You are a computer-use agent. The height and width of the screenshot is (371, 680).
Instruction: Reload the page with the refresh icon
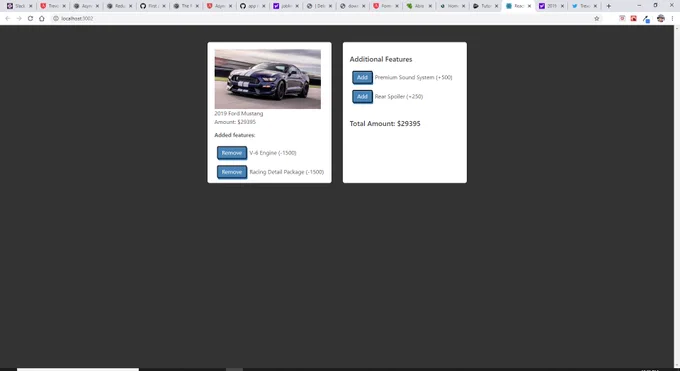click(30, 18)
